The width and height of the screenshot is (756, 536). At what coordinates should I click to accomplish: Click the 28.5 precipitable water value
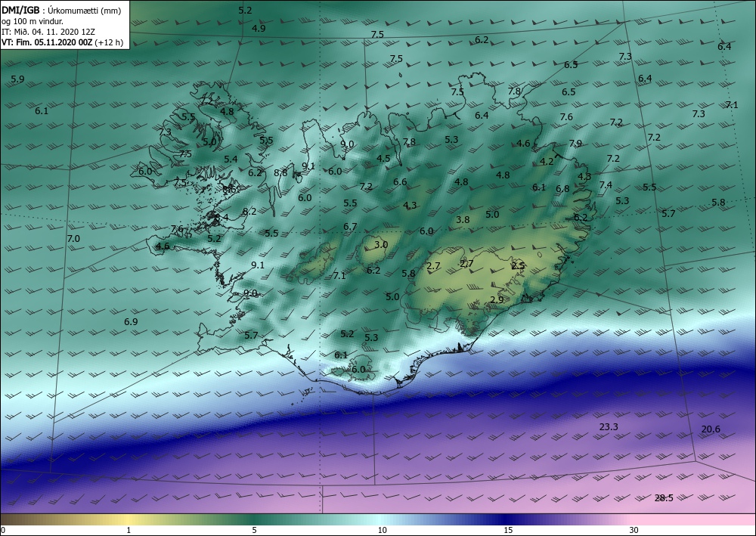pos(664,498)
